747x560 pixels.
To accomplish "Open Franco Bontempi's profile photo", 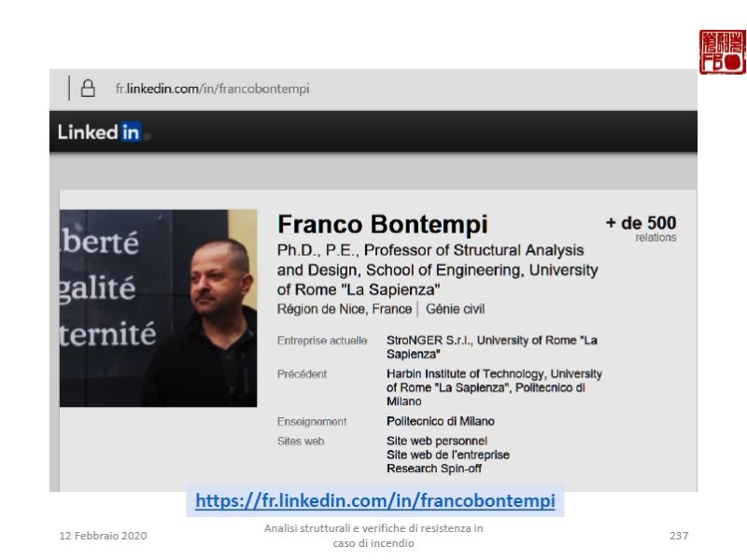I will [x=158, y=308].
